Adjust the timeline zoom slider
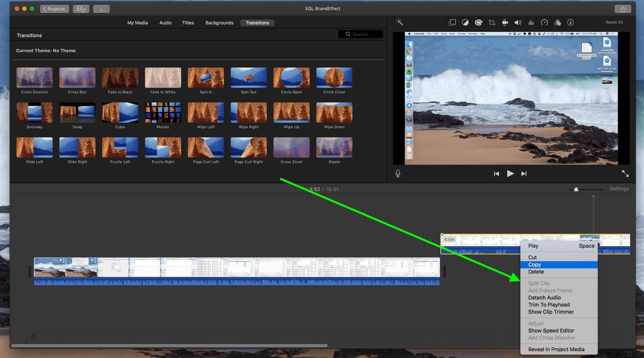The image size is (644, 358). coord(576,189)
